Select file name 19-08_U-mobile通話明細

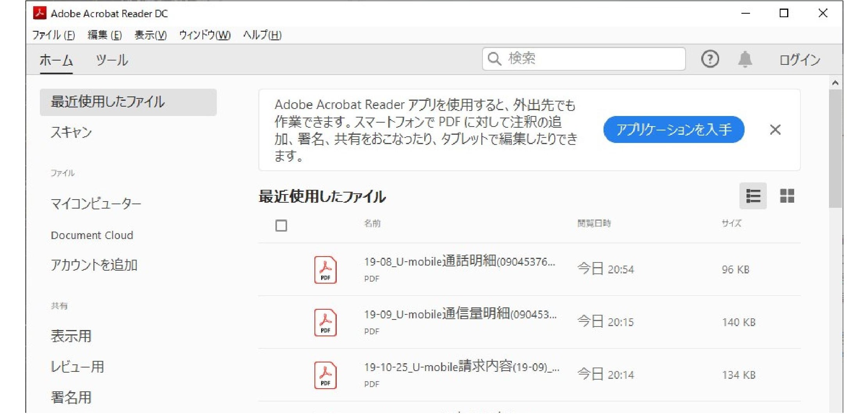pyautogui.click(x=459, y=261)
